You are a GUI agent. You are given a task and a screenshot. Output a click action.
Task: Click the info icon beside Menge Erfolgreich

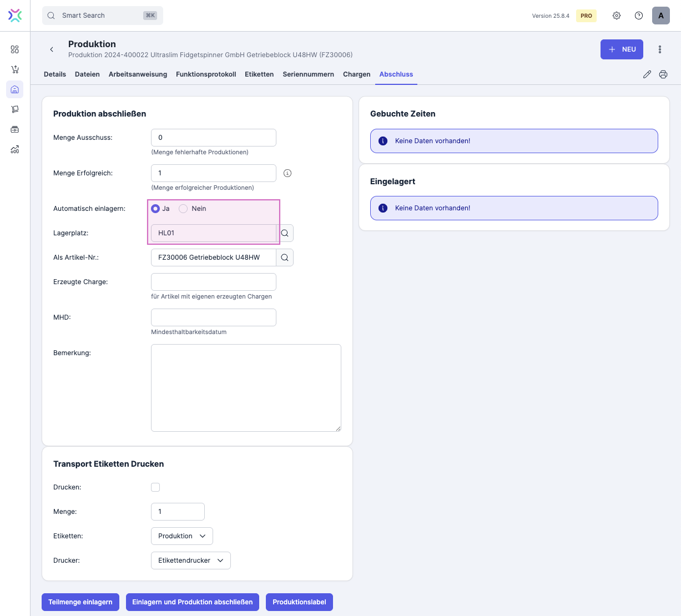287,173
